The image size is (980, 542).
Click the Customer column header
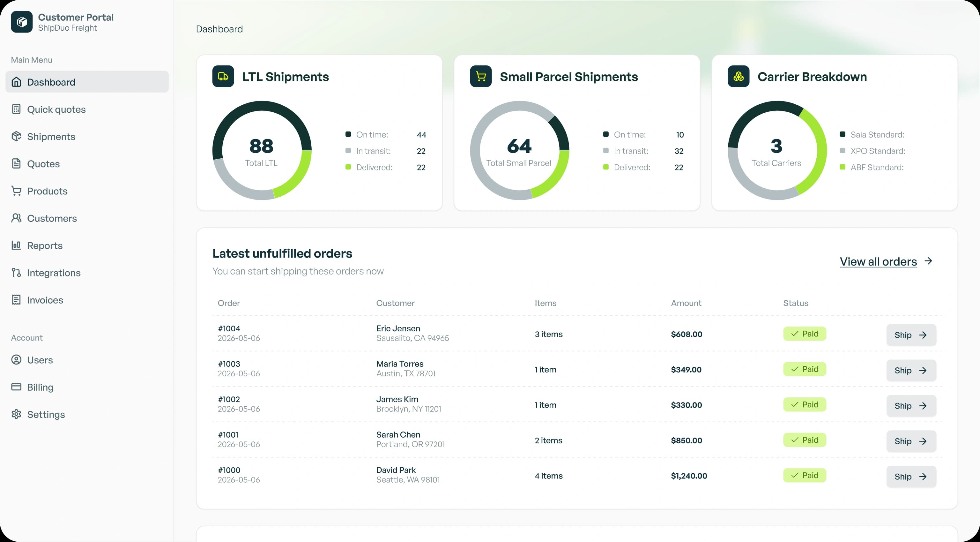395,303
